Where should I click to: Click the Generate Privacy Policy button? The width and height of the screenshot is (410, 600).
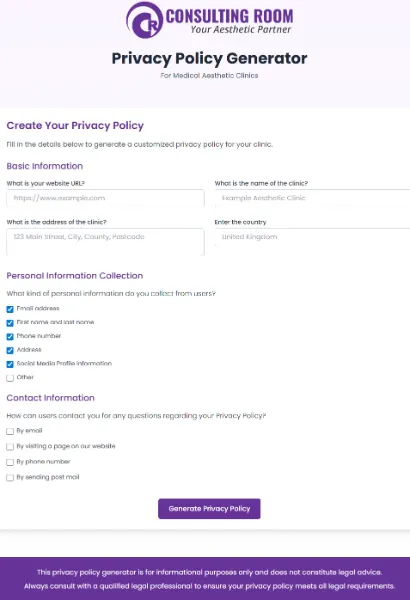point(209,509)
